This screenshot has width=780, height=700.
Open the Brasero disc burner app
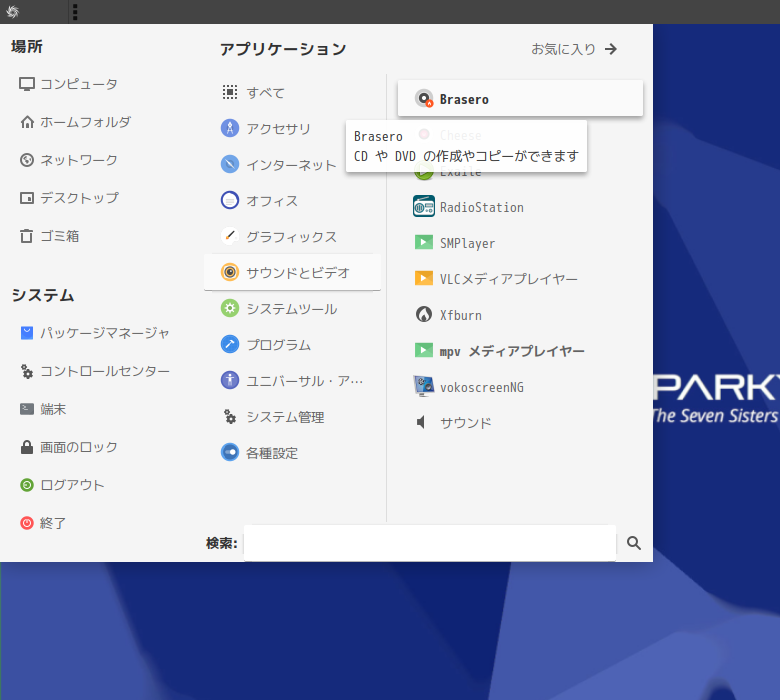(x=520, y=99)
